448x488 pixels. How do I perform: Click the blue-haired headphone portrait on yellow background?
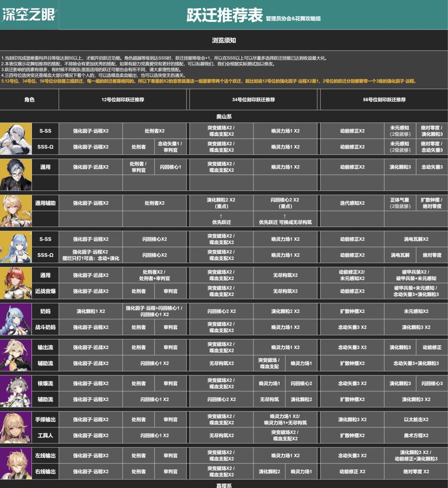16,247
